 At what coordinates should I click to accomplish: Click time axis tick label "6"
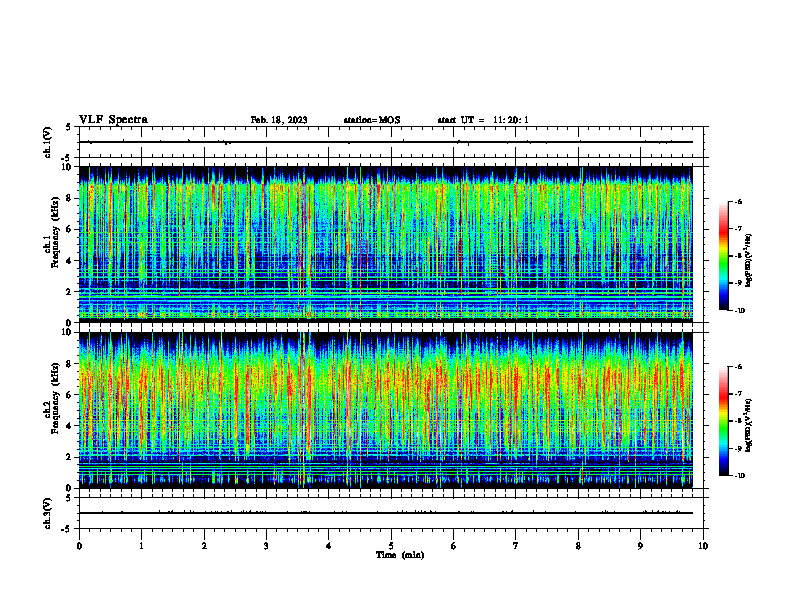point(454,546)
